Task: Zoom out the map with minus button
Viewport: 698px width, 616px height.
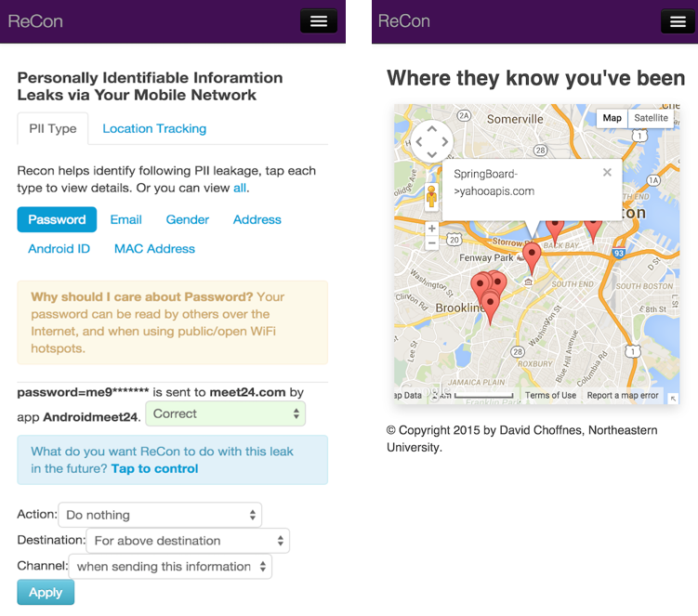Action: click(x=431, y=243)
